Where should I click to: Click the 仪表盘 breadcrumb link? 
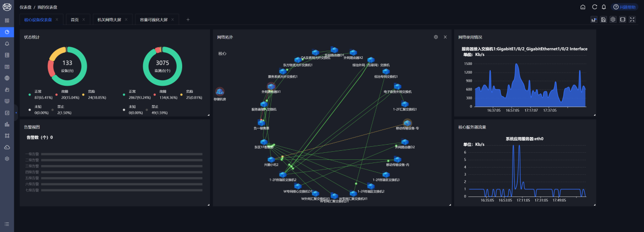(25, 7)
